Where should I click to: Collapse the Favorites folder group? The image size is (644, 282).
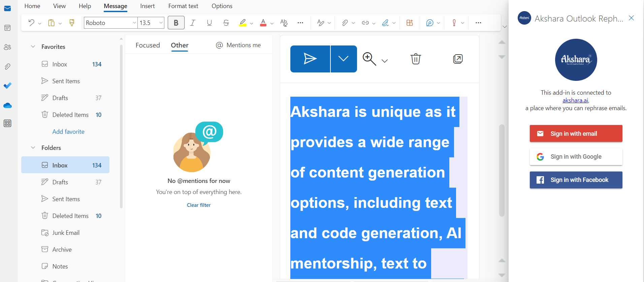pyautogui.click(x=33, y=46)
